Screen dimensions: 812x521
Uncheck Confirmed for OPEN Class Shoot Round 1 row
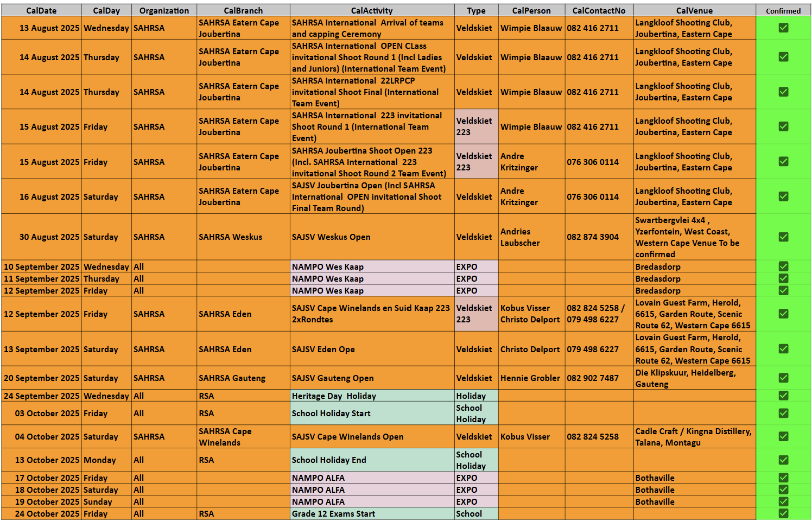pyautogui.click(x=783, y=56)
